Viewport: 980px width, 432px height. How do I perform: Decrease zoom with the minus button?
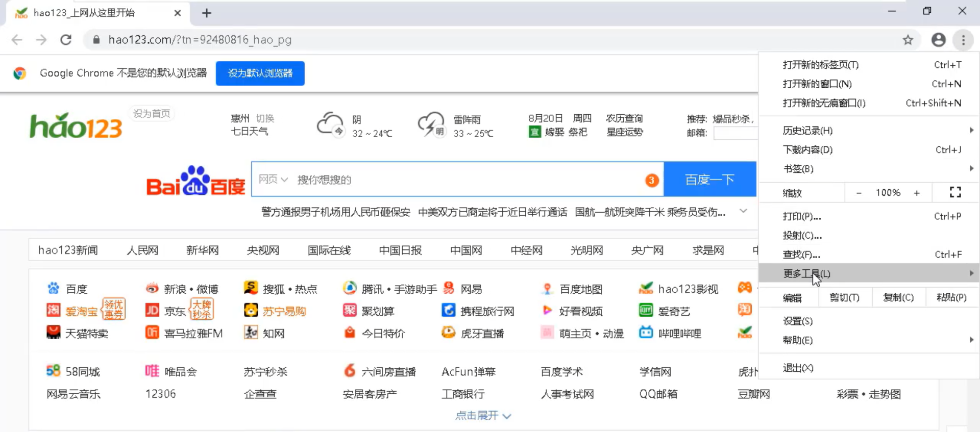859,193
